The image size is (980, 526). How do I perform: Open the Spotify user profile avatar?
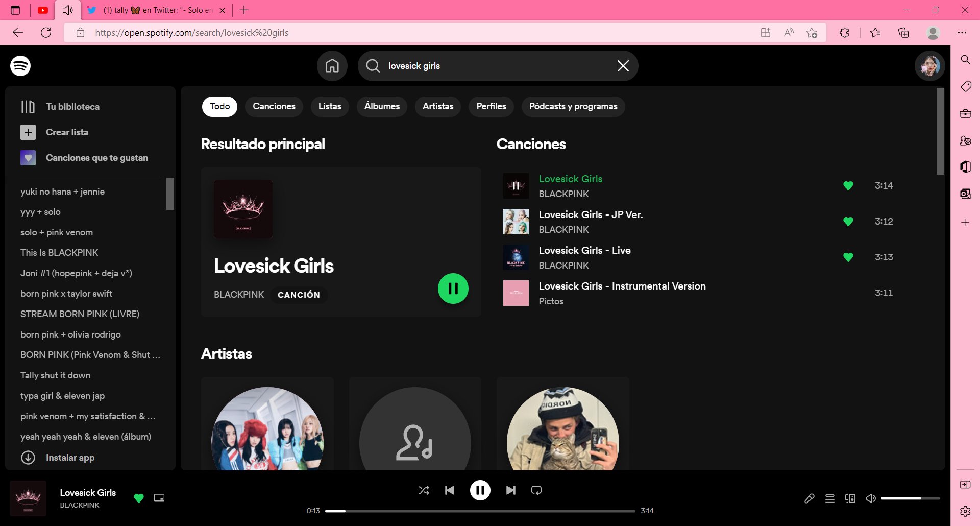pos(930,66)
